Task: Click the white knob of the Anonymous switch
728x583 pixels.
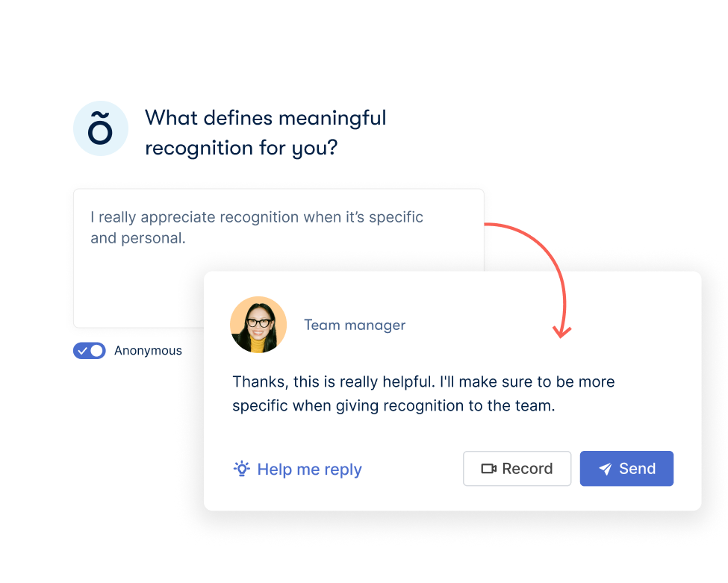Action: pyautogui.click(x=96, y=351)
